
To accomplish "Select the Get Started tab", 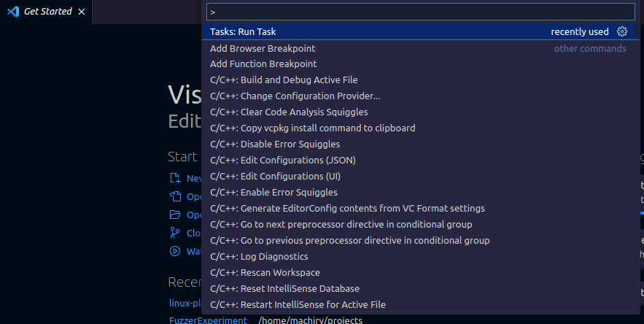I will click(x=46, y=12).
